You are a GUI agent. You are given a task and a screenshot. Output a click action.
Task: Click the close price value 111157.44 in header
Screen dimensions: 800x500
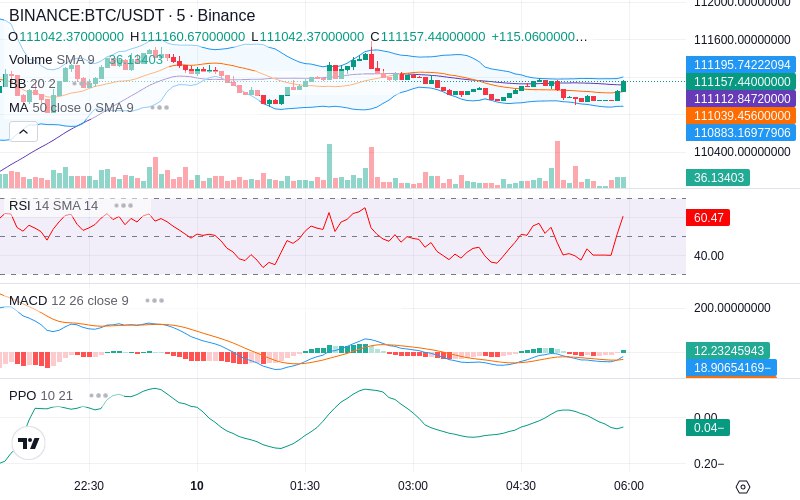click(433, 37)
